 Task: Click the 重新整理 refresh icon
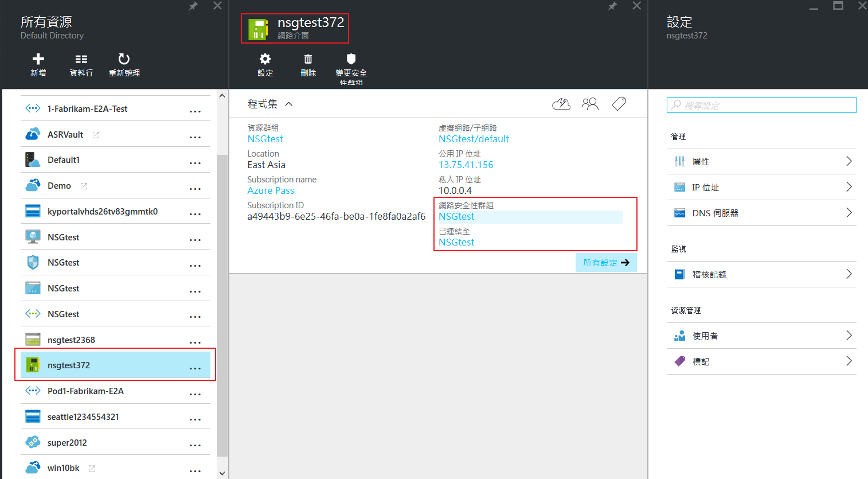tap(124, 59)
